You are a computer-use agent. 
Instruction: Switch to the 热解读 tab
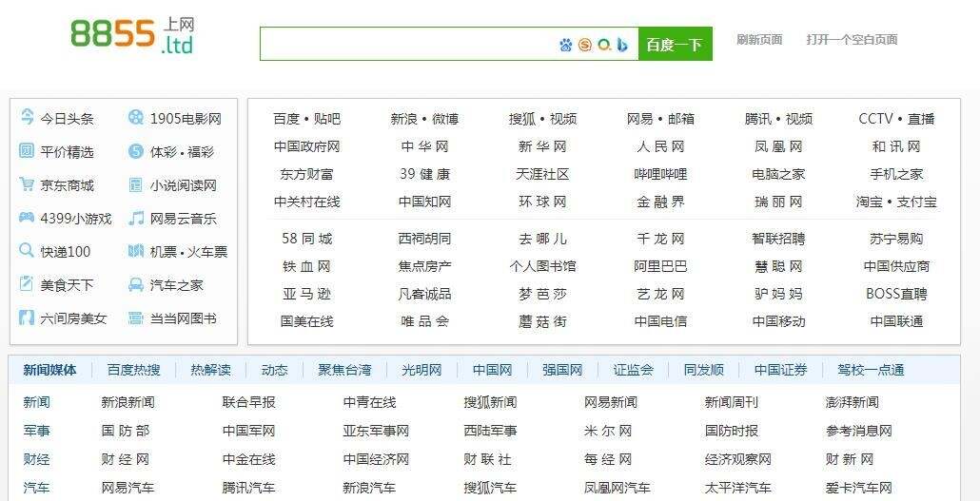pyautogui.click(x=210, y=370)
